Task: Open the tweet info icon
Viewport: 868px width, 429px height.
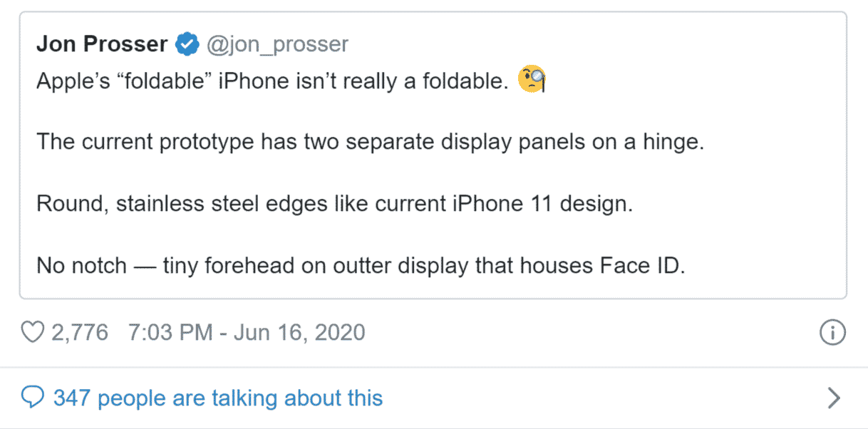Action: pos(833,333)
